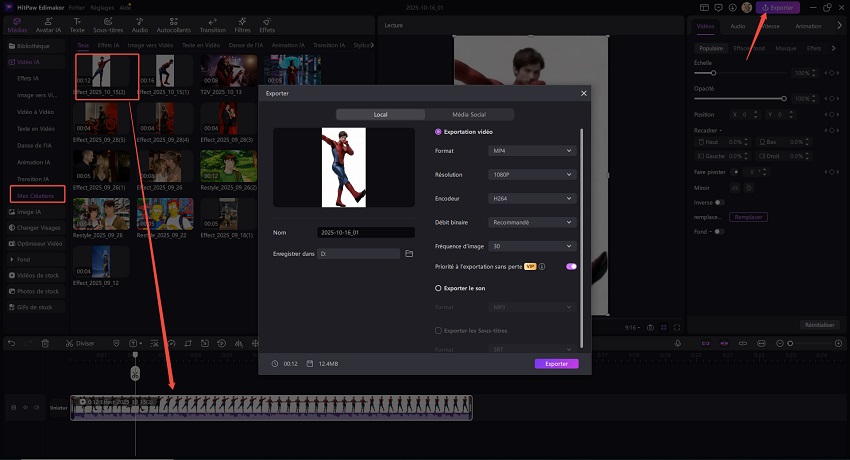Click the browse folder icon beside Enregistrer dans
The width and height of the screenshot is (850, 460).
pyautogui.click(x=409, y=254)
